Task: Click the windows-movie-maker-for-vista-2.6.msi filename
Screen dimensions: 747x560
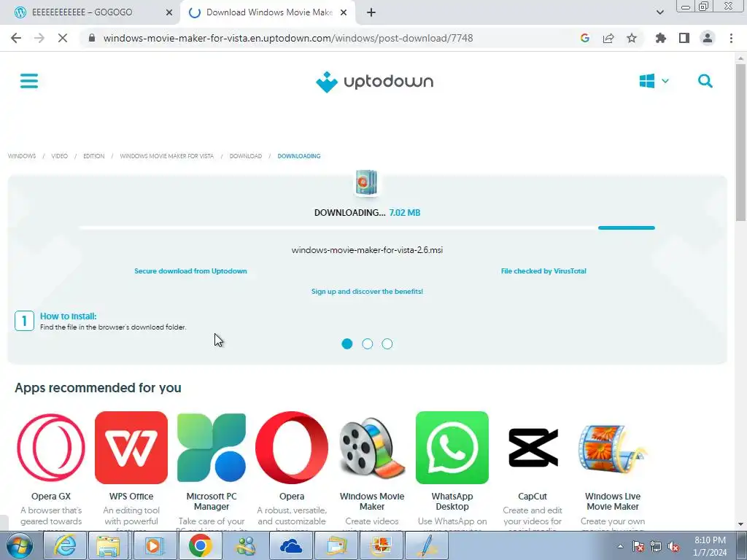Action: pos(367,250)
